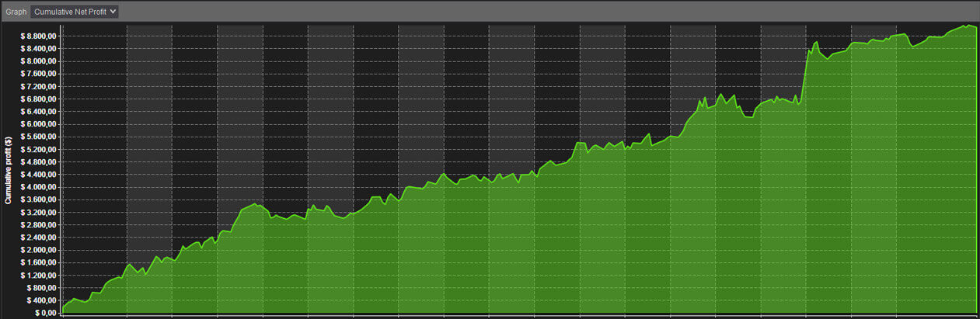Click the "$ 400,00" axis value

tap(41, 300)
